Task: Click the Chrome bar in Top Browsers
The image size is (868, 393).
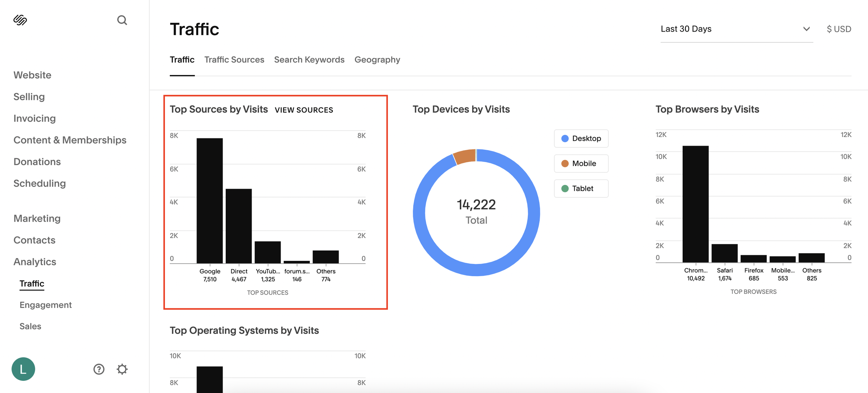Action: 695,204
